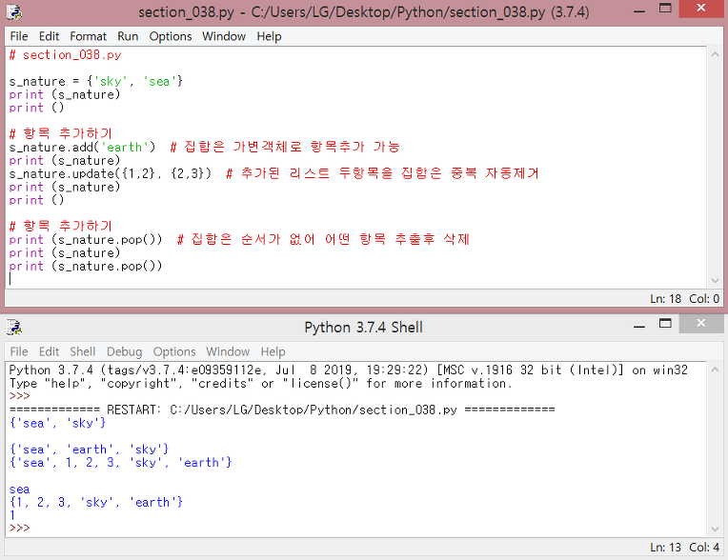Click the Shell status 'Col: 4'
728x560 pixels.
704,548
